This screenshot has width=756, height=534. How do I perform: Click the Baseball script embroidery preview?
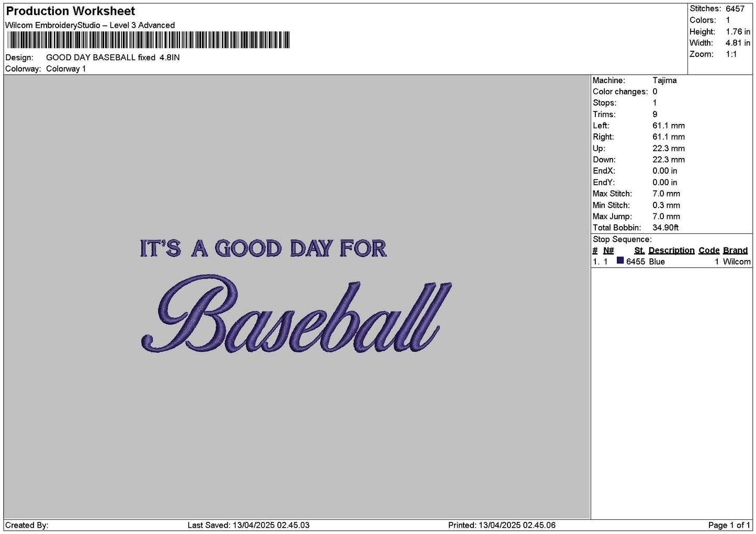pos(296,313)
